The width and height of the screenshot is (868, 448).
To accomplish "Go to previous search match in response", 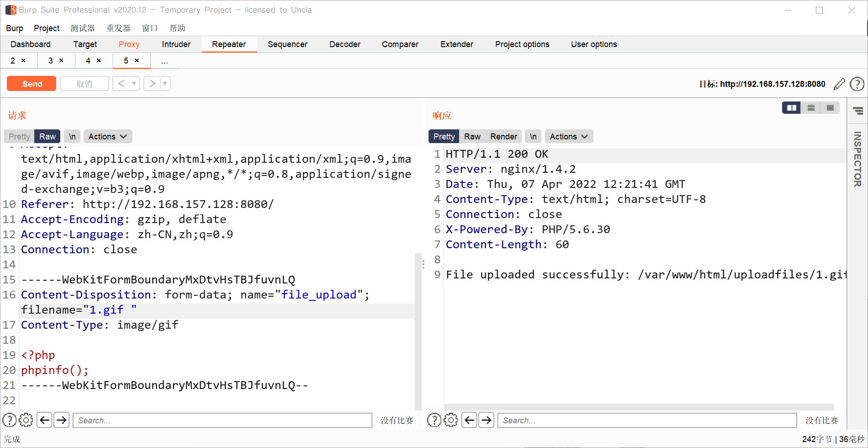I will coord(470,420).
